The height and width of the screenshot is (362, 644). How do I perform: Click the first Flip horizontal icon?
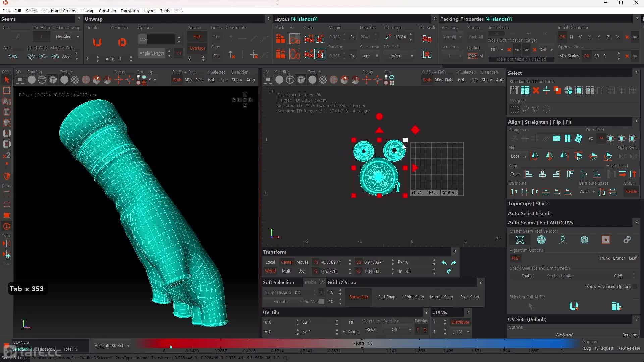(535, 156)
